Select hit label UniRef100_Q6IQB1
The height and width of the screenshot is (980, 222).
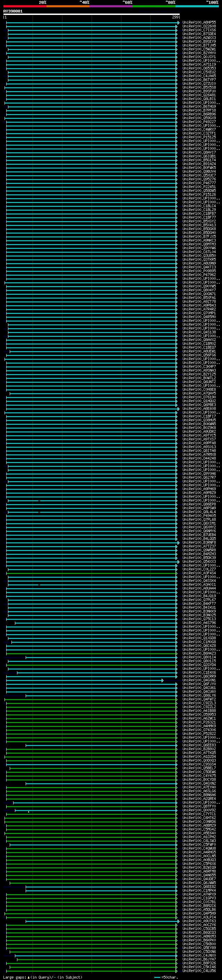(x=199, y=156)
